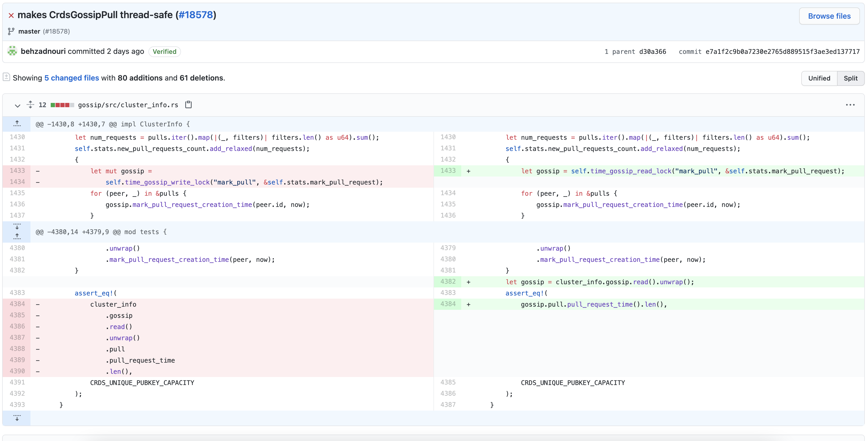
Task: Select Split diff view
Action: pyautogui.click(x=850, y=78)
